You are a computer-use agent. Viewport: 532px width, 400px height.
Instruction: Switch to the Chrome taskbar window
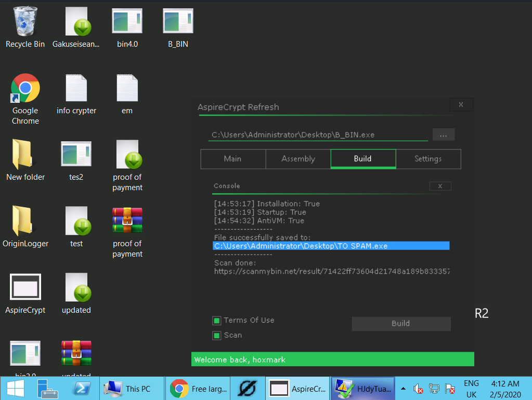pos(199,389)
